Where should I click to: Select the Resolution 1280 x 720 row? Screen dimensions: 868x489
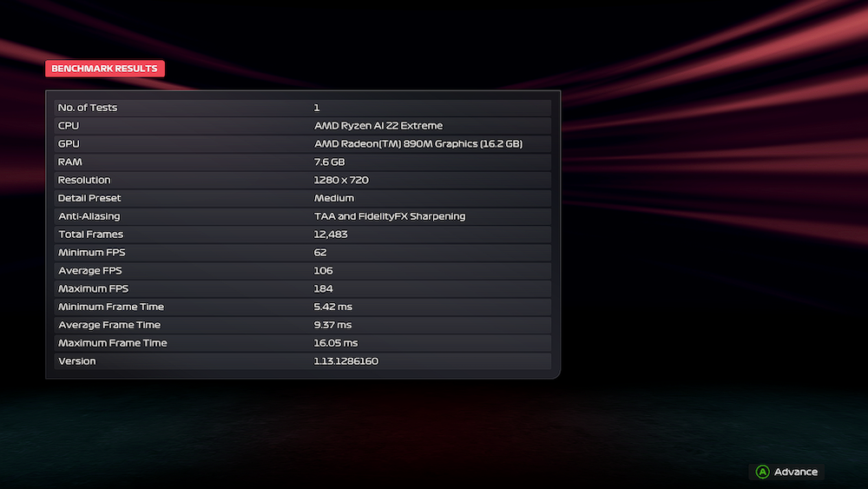pos(302,180)
